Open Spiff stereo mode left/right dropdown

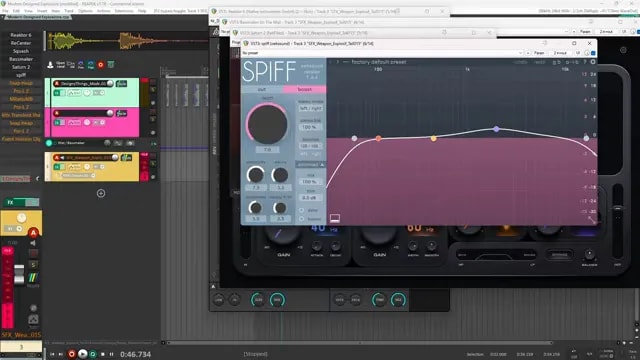coord(311,109)
